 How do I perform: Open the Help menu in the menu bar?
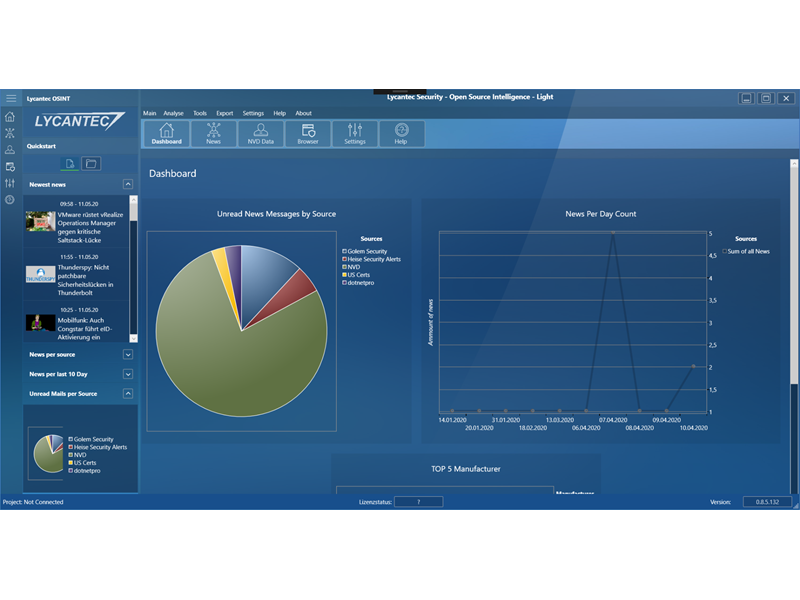pyautogui.click(x=280, y=113)
